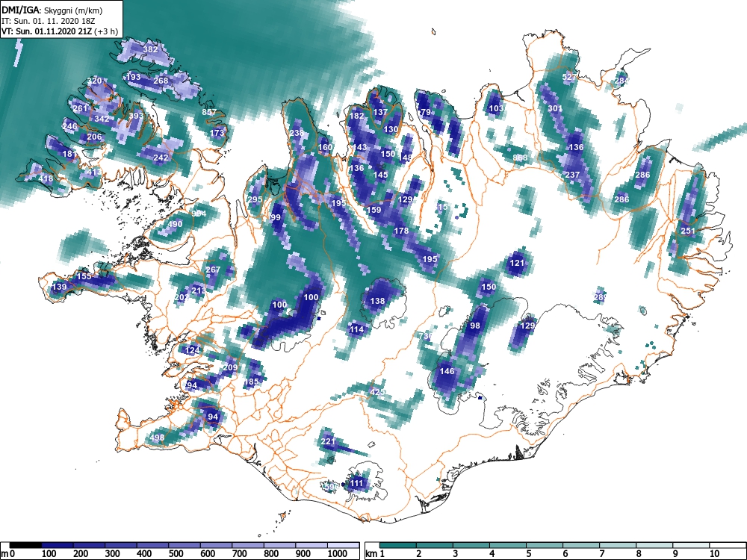This screenshot has height=560, width=747.
Task: Click the visibility value 98 on the map
Action: (x=475, y=326)
